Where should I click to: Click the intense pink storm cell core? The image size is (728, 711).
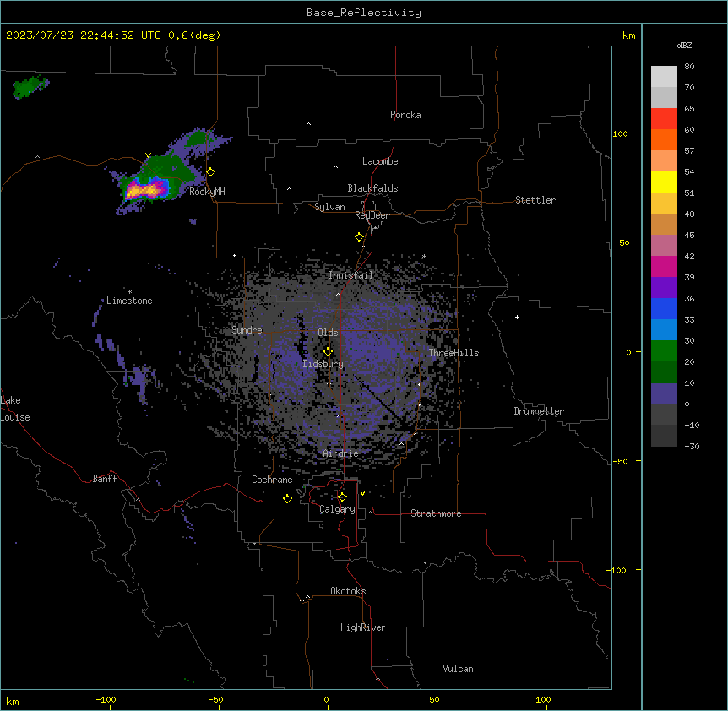(x=146, y=190)
